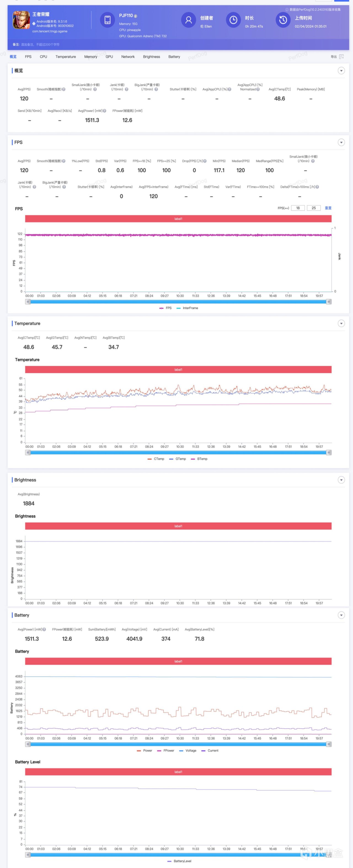This screenshot has width=353, height=868.
Task: Collapse the 概览 section with its arrow
Action: coord(341,71)
